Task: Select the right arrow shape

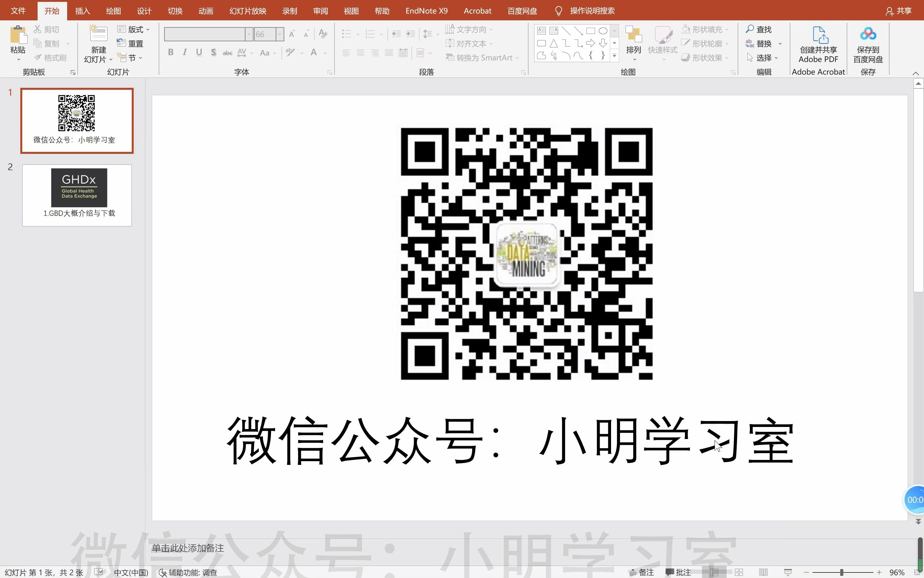Action: click(x=591, y=43)
